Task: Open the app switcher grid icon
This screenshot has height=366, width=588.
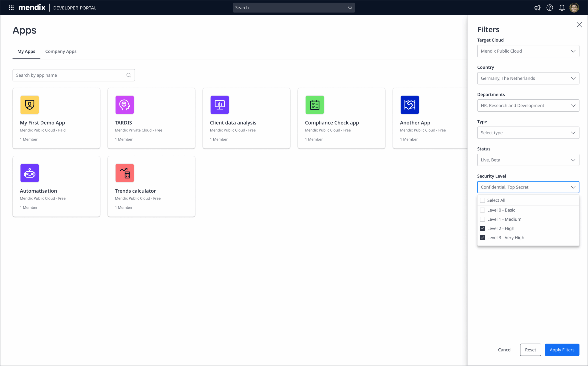Action: point(11,8)
